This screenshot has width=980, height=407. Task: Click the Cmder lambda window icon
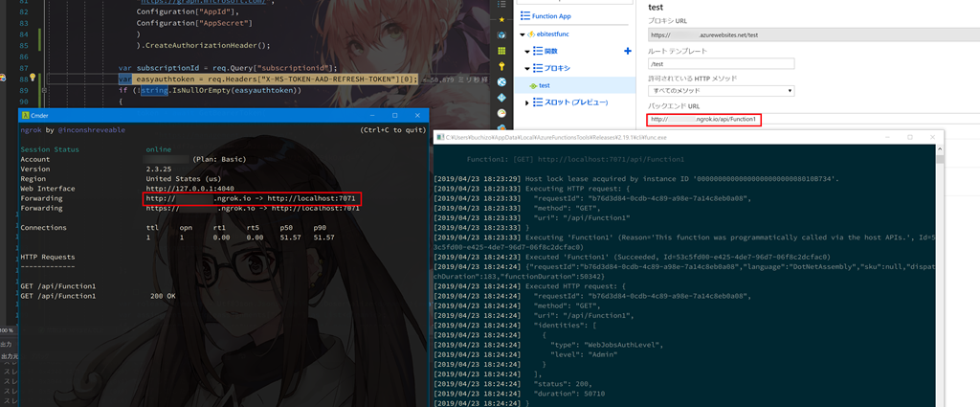click(x=25, y=114)
